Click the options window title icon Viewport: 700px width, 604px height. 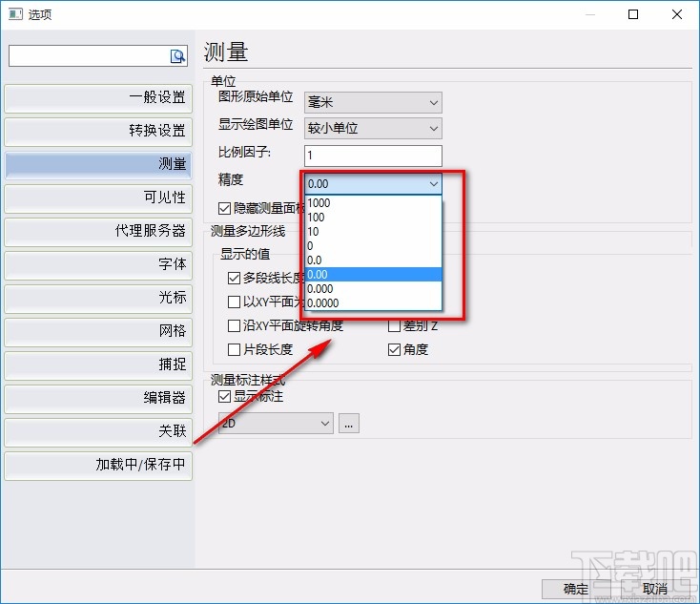coord(15,14)
